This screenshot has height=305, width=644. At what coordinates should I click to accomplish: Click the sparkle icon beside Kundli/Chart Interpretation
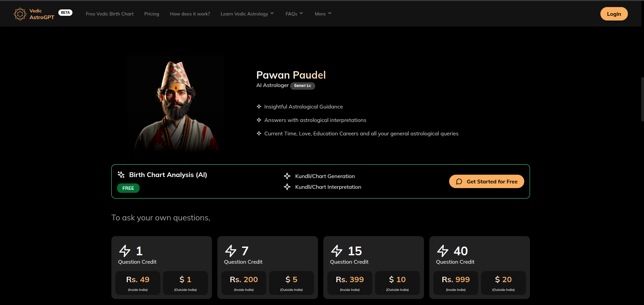click(x=287, y=187)
